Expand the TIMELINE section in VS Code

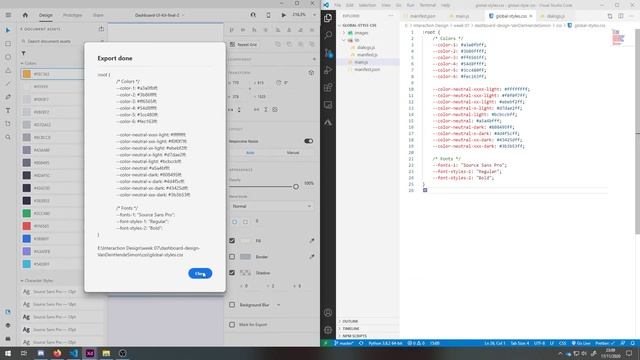[351, 329]
